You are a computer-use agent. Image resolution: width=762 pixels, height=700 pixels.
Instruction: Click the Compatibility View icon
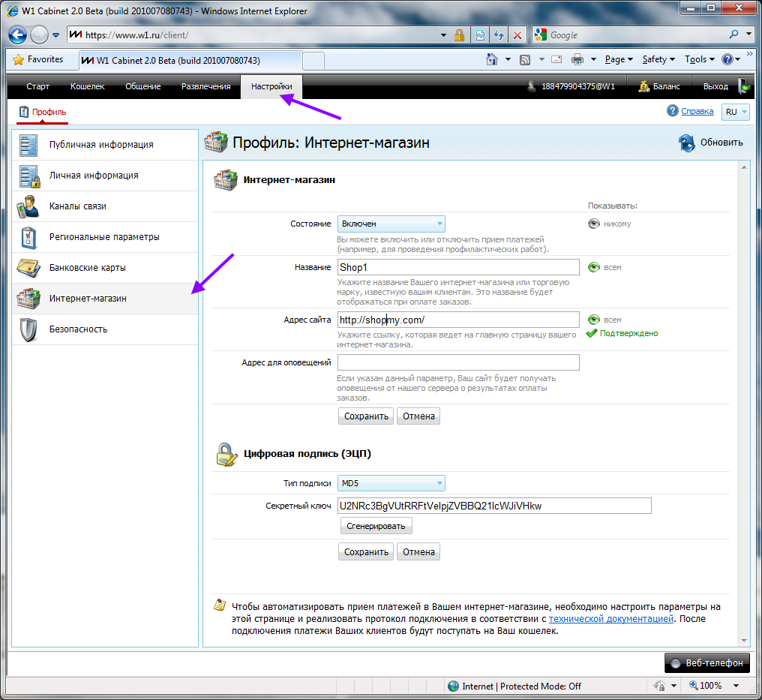tap(480, 35)
